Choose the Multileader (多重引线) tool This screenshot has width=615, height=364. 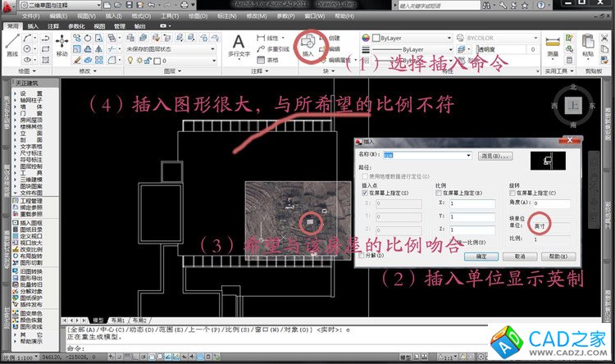273,49
